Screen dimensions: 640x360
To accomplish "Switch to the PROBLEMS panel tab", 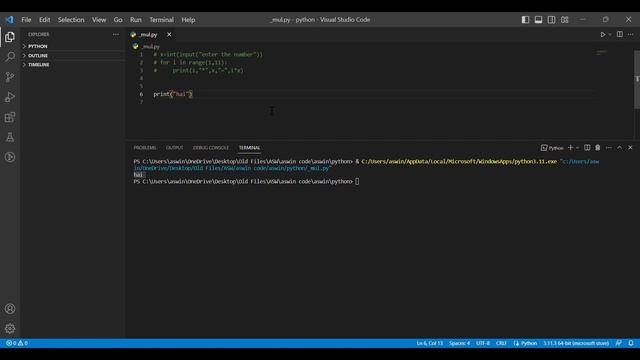I will click(145, 148).
